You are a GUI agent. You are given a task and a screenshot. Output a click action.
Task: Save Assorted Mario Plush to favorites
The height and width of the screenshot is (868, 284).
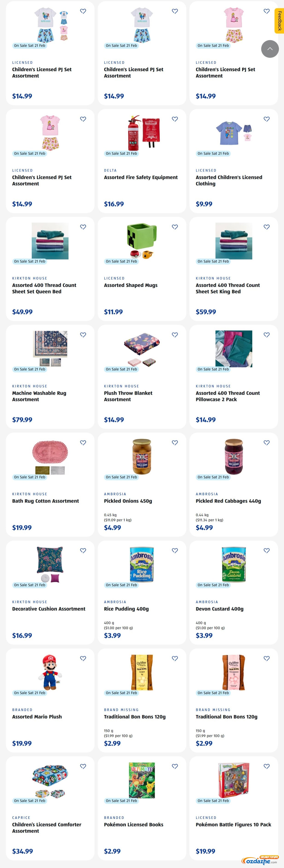pos(83,658)
